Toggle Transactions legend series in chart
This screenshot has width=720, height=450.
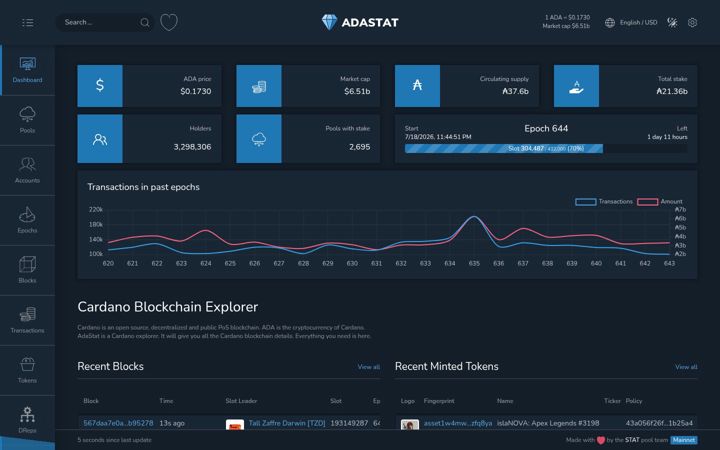(x=604, y=202)
